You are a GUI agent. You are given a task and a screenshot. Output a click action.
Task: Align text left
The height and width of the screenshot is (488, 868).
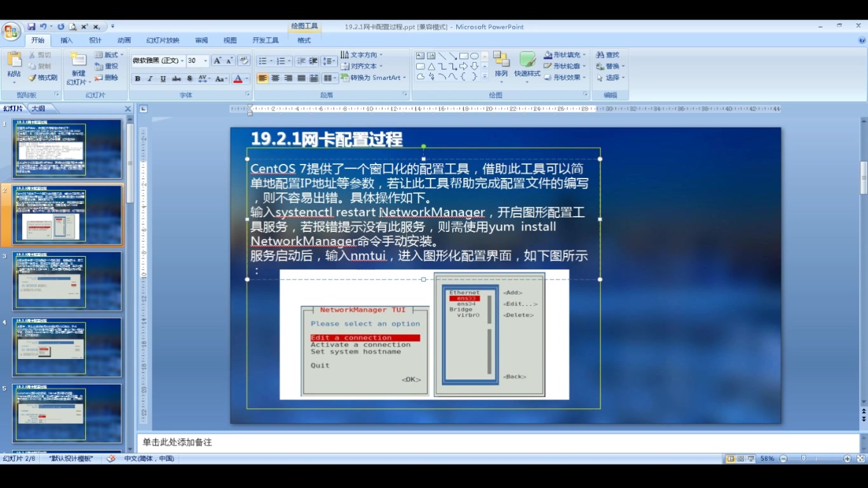point(262,78)
